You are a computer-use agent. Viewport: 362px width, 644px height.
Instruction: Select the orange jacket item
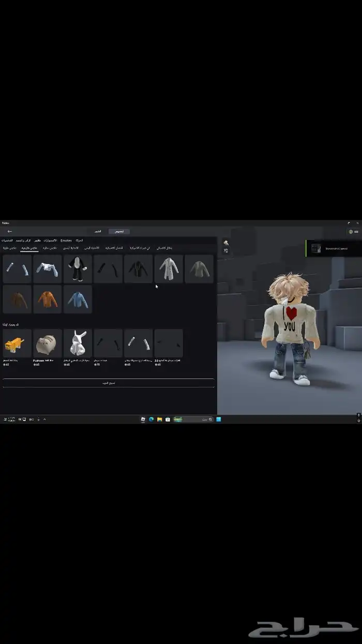48,299
